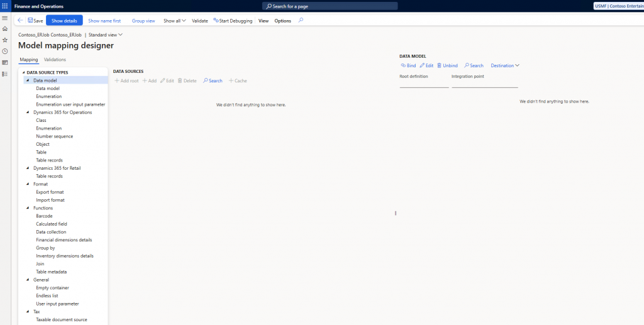Open Recent clock icon in sidebar

coord(5,51)
